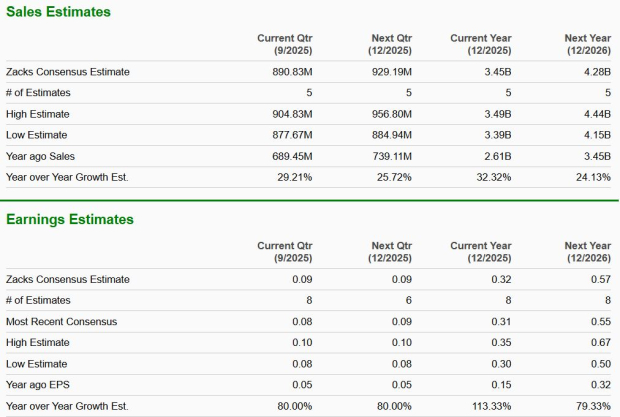Click the 24.13% next year sales growth value
Viewport: 620px width, 417px height.
click(591, 177)
